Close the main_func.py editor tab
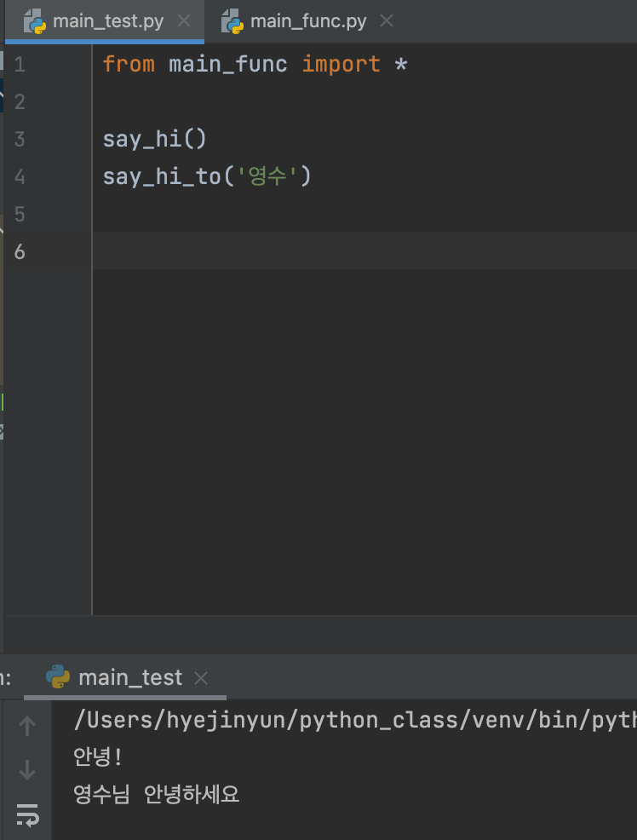The image size is (637, 840). point(386,21)
